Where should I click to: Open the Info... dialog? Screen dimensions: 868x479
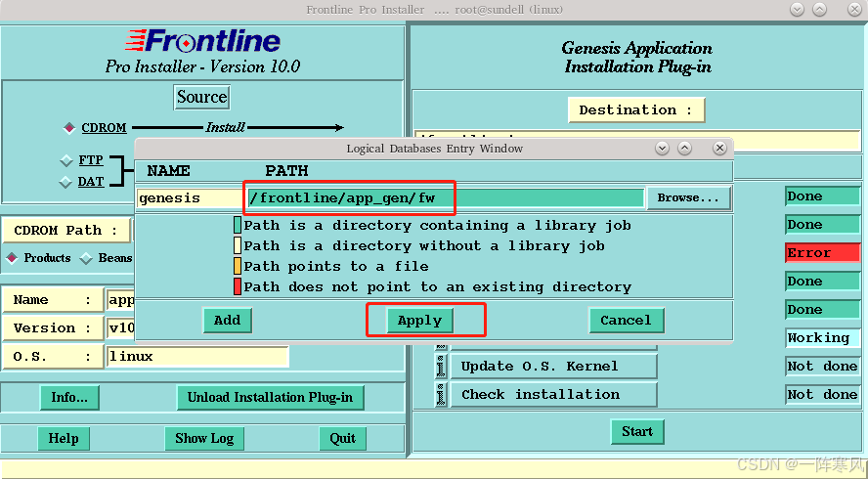[x=69, y=398]
